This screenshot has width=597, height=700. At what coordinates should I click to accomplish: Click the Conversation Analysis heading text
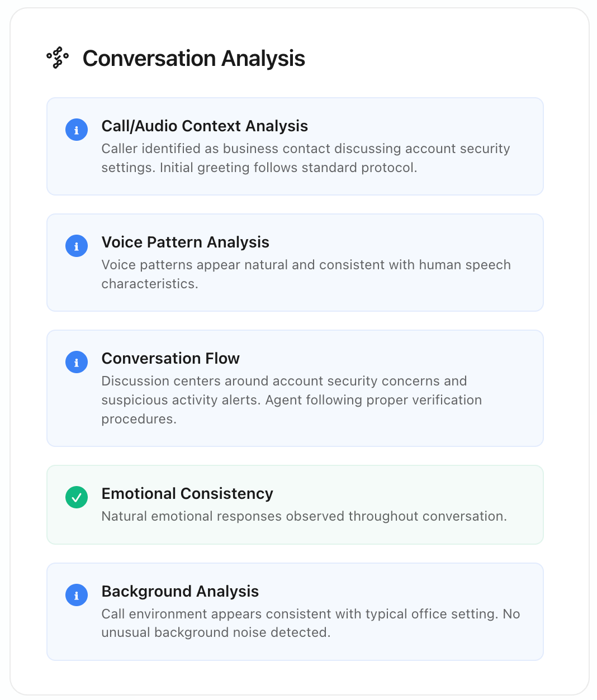[193, 58]
